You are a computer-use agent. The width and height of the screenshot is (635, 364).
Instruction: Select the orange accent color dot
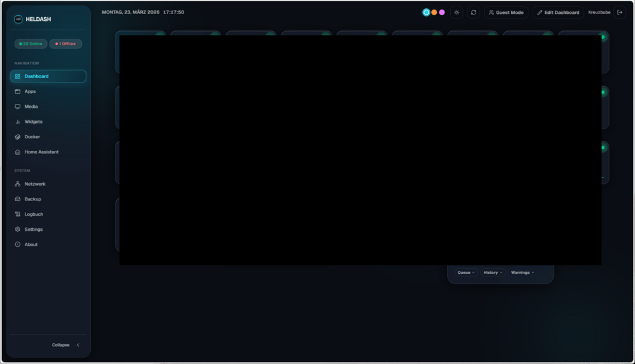click(x=434, y=13)
